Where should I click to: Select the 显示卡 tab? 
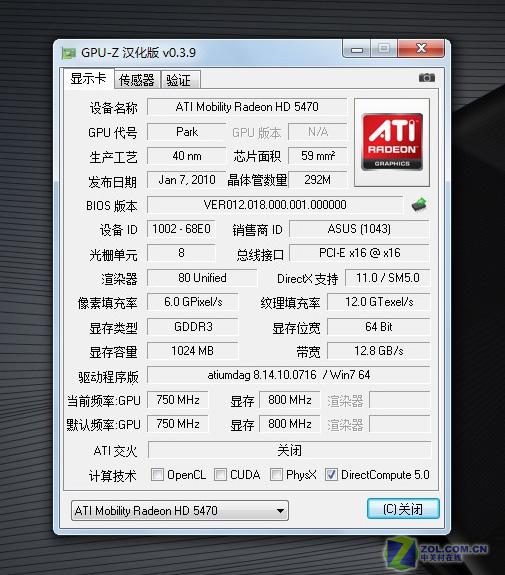click(x=88, y=78)
